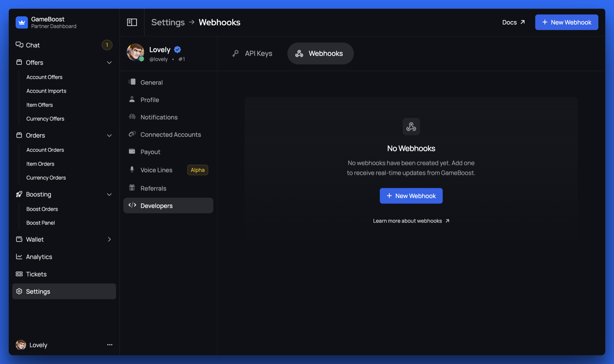Image resolution: width=614 pixels, height=364 pixels.
Task: Collapse the Boosting section chevron
Action: pos(109,194)
